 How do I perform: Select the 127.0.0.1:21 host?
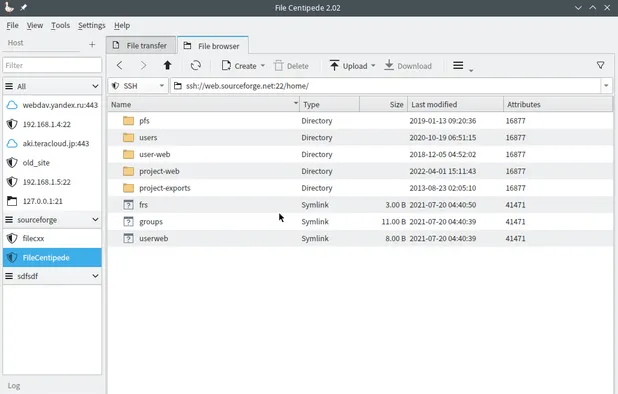52,201
